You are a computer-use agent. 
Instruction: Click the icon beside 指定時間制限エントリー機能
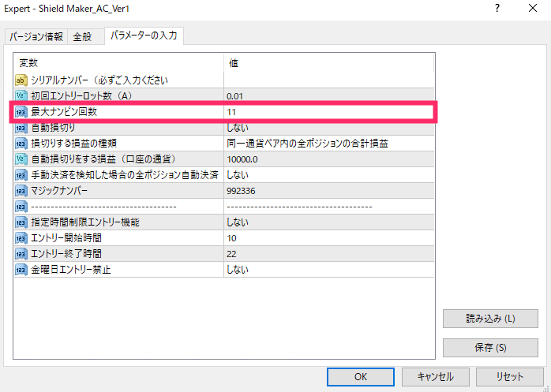coord(21,222)
